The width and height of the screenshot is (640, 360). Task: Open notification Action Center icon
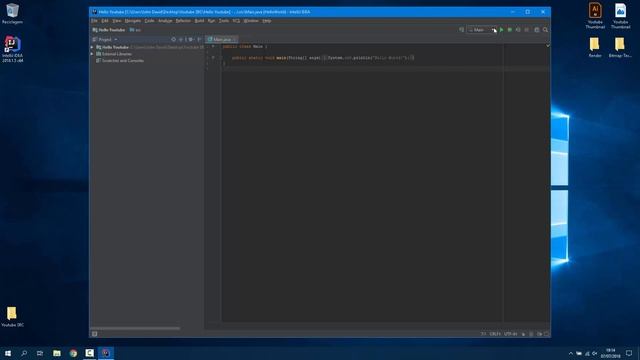(x=629, y=353)
